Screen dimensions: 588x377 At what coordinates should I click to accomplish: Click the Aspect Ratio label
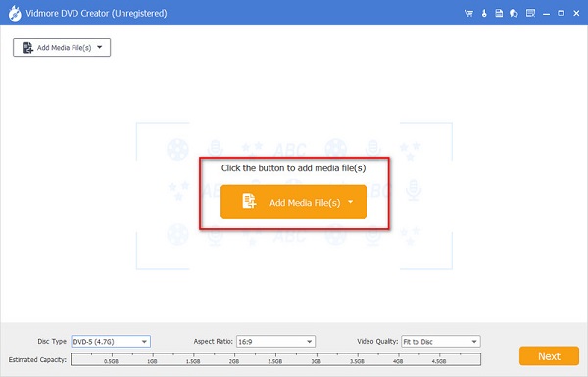pos(213,342)
